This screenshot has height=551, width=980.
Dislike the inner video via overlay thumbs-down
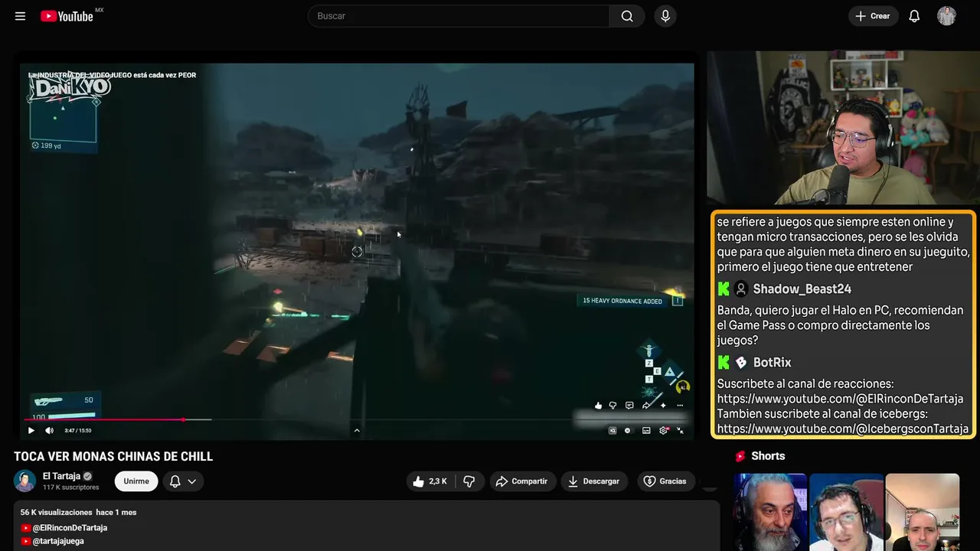(x=612, y=406)
